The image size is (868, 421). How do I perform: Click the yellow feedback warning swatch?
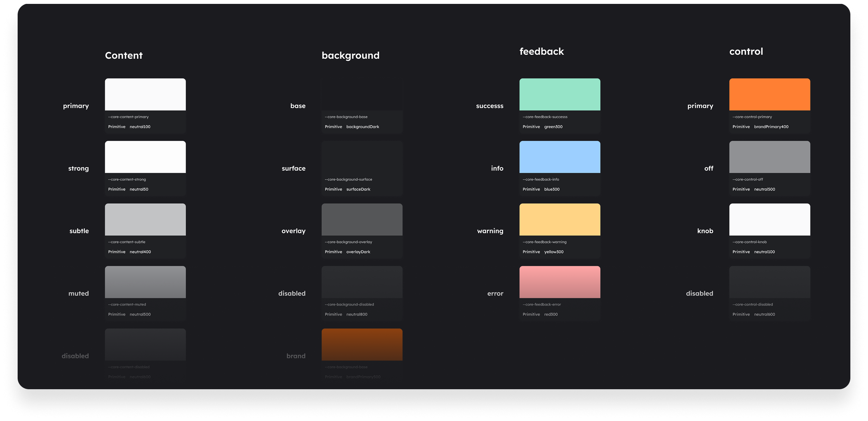click(560, 219)
